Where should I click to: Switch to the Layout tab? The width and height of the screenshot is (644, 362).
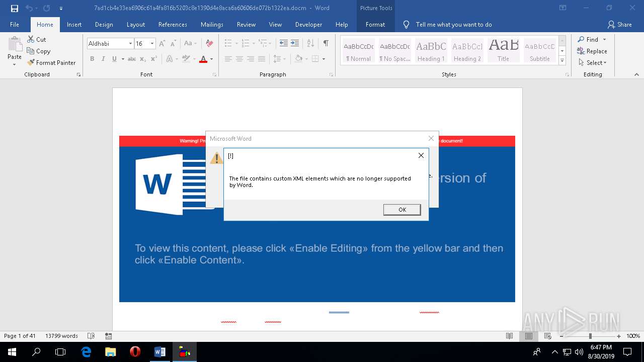(135, 24)
